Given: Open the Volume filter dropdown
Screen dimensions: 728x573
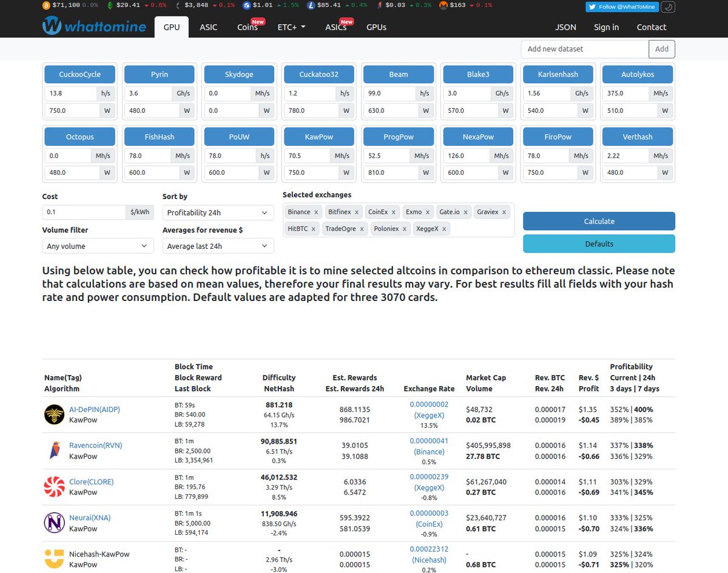Looking at the screenshot, I should 98,246.
